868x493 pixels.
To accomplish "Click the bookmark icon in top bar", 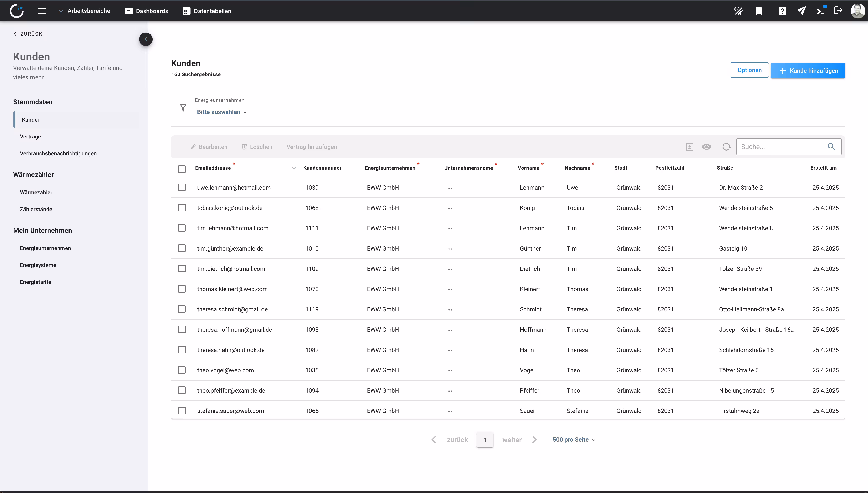I will point(759,11).
